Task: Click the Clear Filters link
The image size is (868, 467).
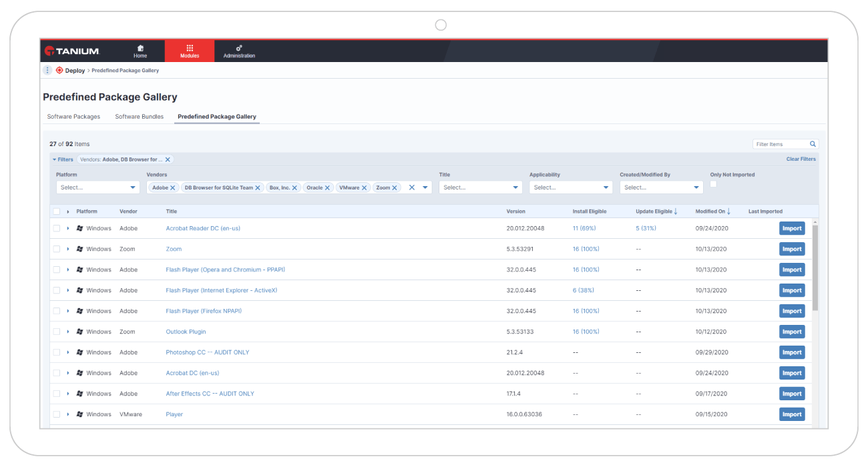Action: 801,159
